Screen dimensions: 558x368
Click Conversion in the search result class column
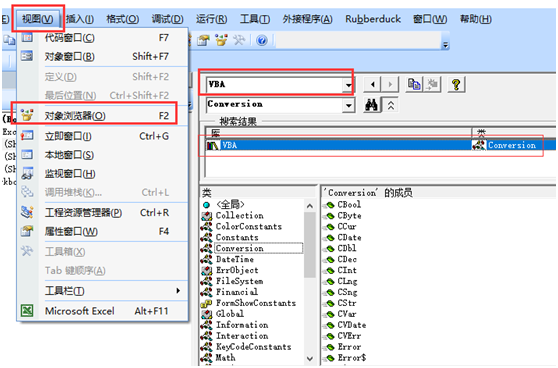coord(512,145)
